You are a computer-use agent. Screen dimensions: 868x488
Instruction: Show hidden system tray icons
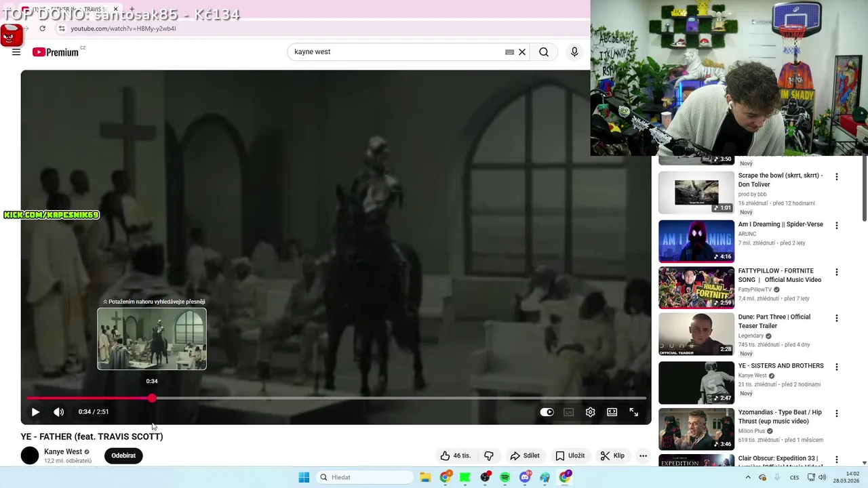[748, 477]
